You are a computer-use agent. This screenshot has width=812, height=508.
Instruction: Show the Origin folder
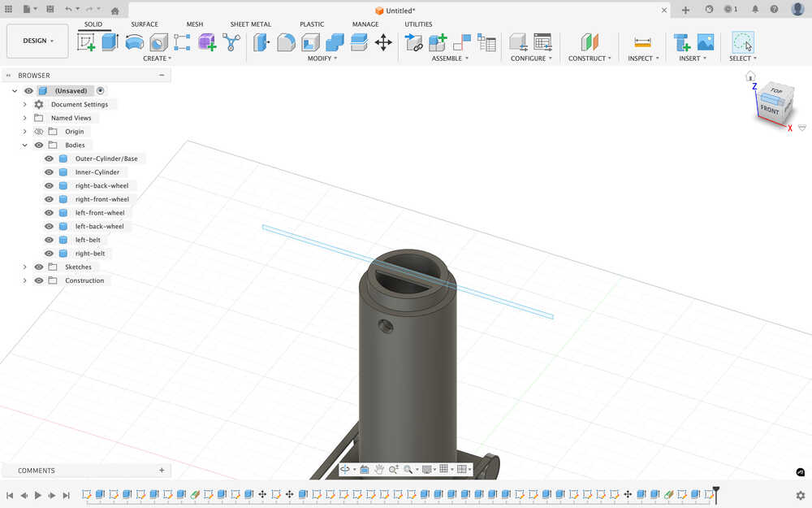pos(38,132)
